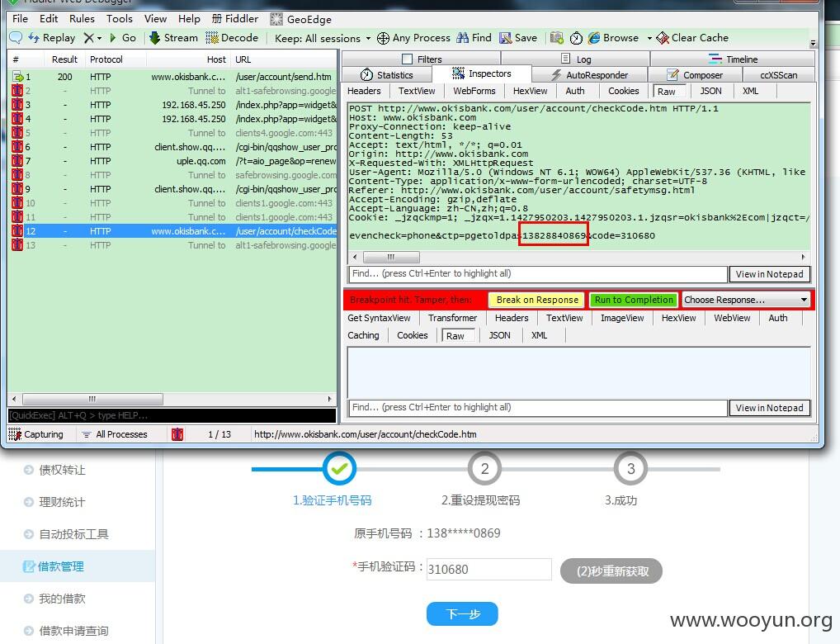Open the Edit menu

[48, 19]
